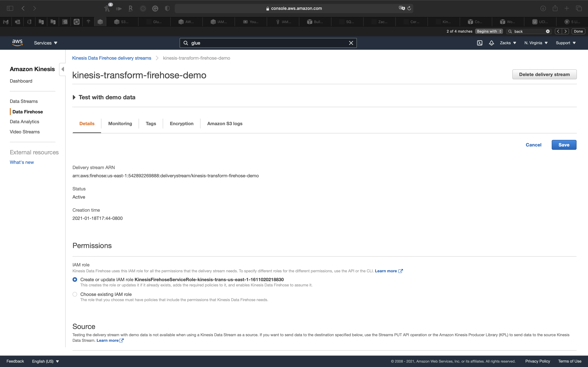Reload the page in Safari
The height and width of the screenshot is (367, 588).
(409, 8)
